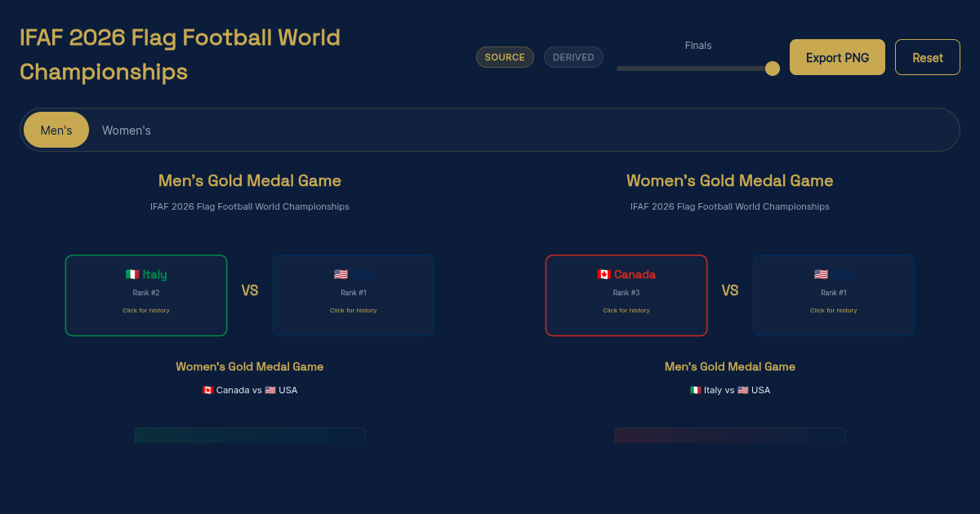Click the Canada flag icon in team card
This screenshot has height=514, width=980.
[x=604, y=274]
